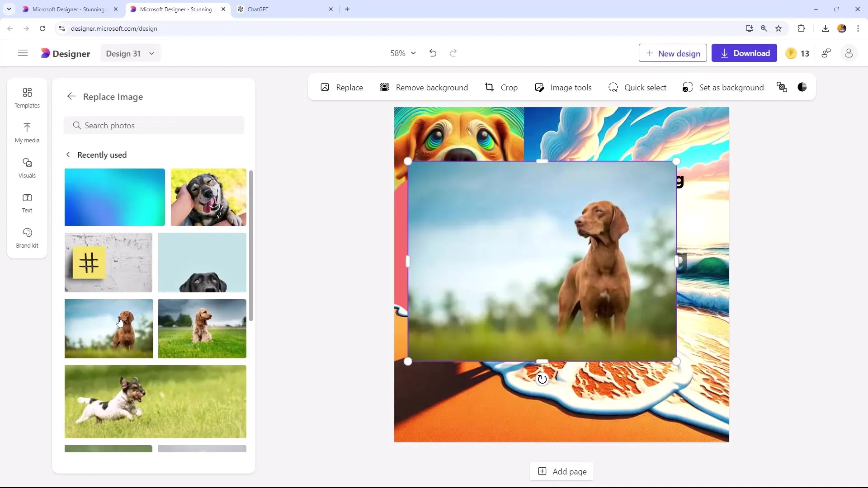Click the Visuals sidebar icon
The width and height of the screenshot is (868, 488).
(27, 168)
